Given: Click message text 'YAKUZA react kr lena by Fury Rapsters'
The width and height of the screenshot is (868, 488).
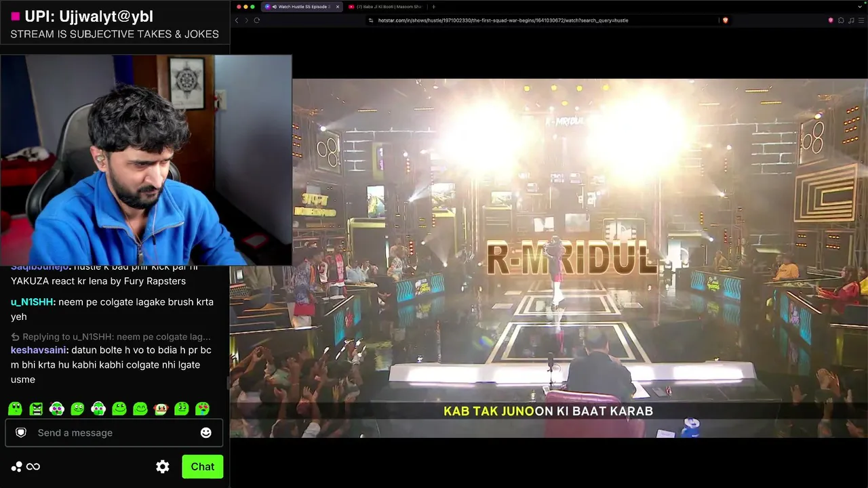Looking at the screenshot, I should 98,281.
